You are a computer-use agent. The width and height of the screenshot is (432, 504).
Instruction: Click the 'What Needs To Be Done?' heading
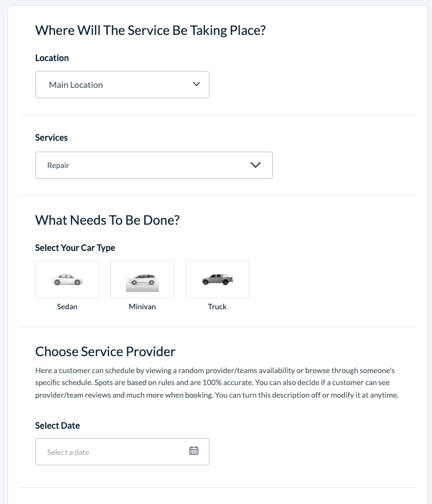(107, 220)
